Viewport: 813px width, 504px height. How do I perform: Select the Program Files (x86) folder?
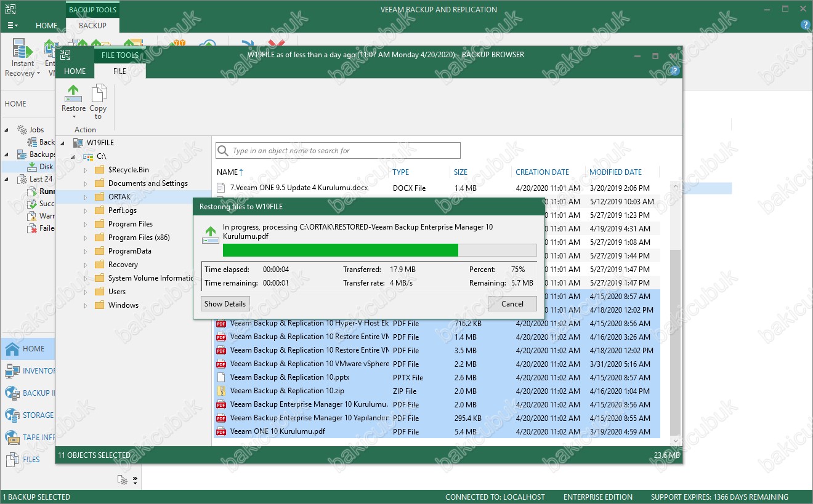(139, 238)
